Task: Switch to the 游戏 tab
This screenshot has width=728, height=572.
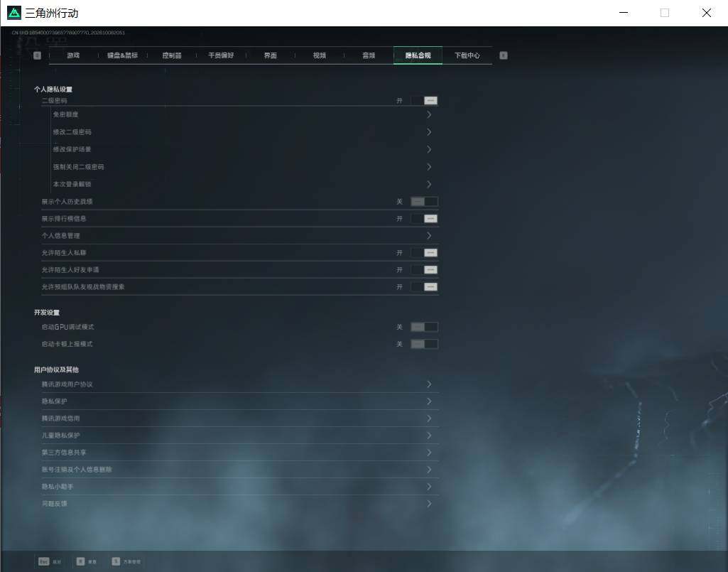Action: 73,55
